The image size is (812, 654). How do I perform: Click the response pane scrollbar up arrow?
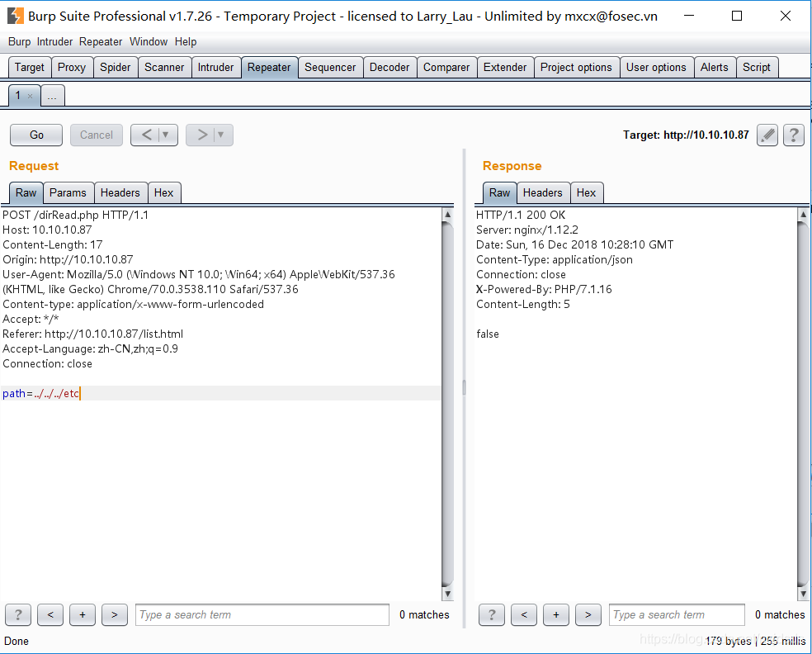(803, 214)
